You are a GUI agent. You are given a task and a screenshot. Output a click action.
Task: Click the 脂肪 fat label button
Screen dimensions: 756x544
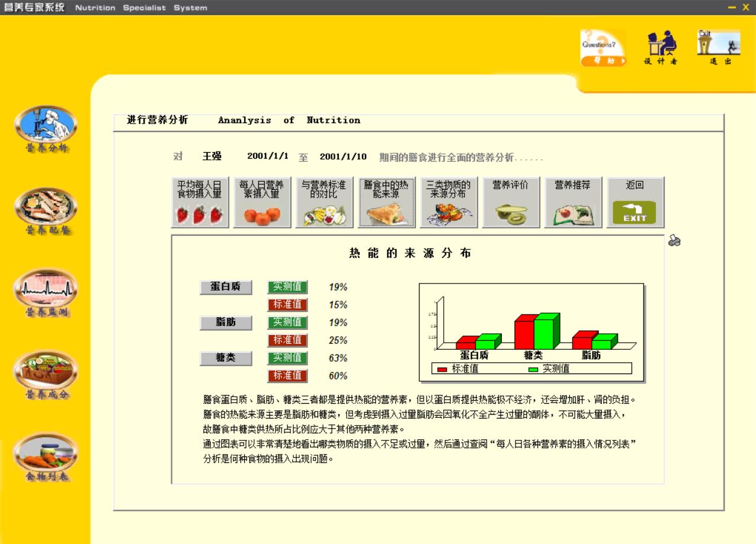(x=226, y=323)
